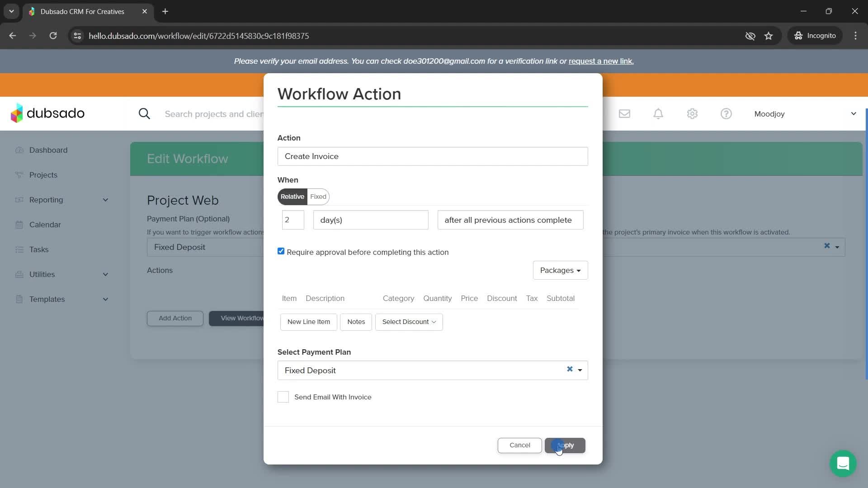
Task: Open Reporting in sidebar
Action: [46, 200]
